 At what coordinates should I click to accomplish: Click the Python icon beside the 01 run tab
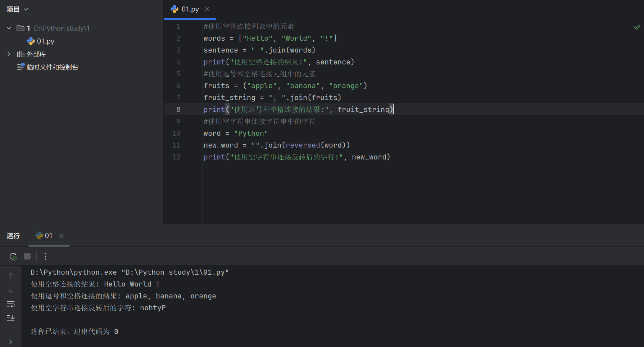coord(39,235)
